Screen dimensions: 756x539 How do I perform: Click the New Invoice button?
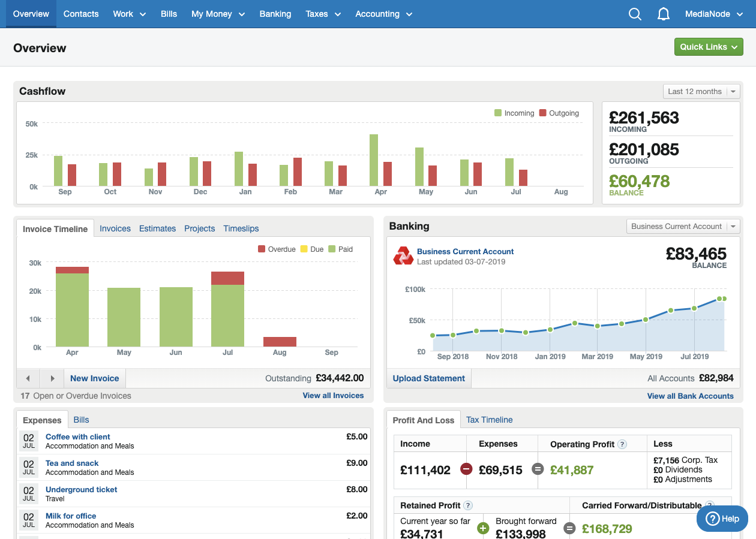coord(94,378)
